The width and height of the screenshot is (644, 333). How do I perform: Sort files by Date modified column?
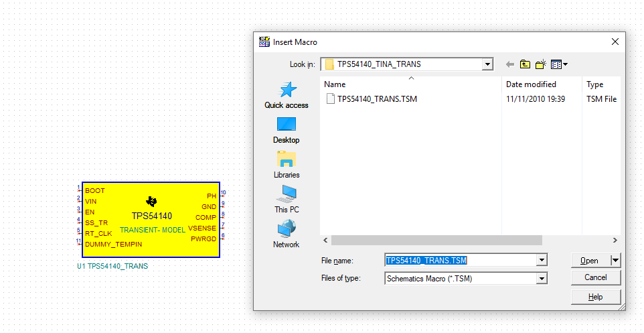[542, 84]
